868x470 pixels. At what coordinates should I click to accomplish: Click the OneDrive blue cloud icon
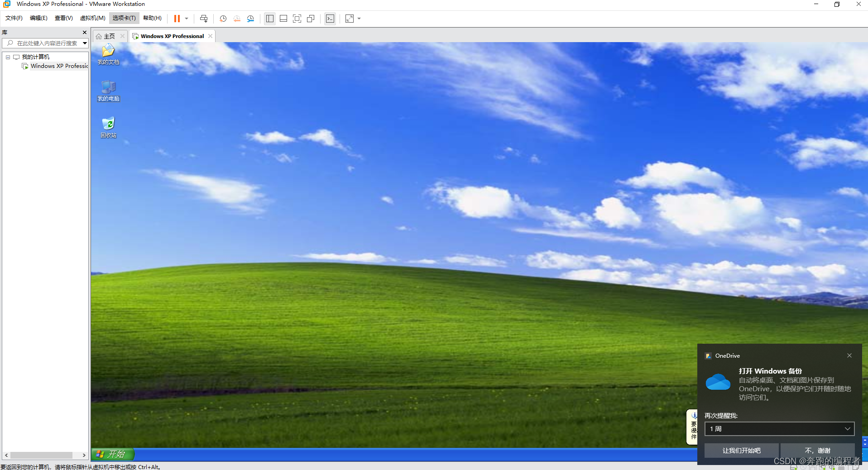[x=718, y=382]
